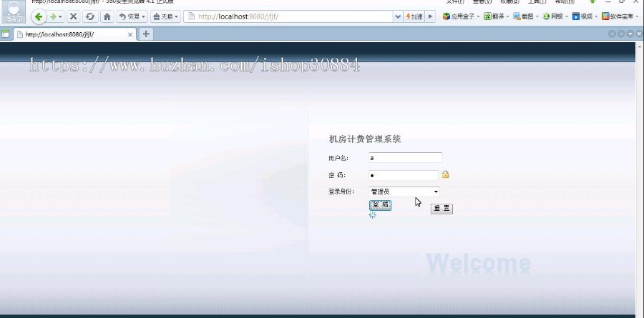Open the sidebar panel icon beside tabs
The height and width of the screenshot is (318, 644).
pos(5,34)
